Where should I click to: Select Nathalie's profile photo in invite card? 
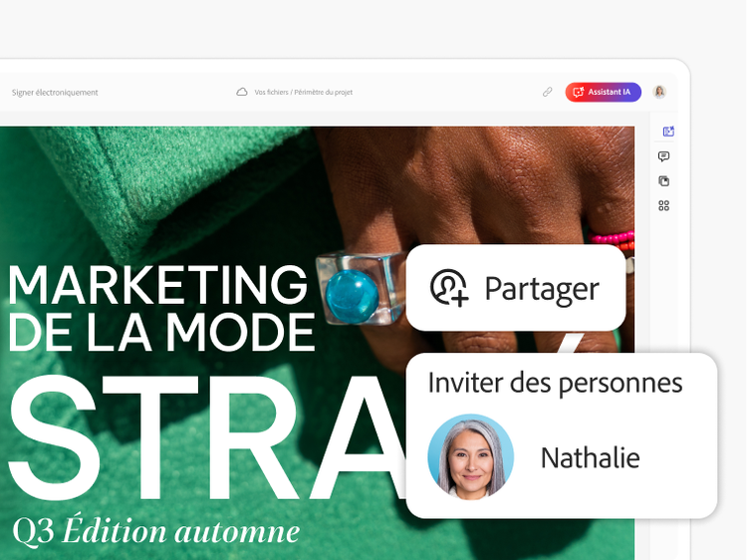coord(470,456)
